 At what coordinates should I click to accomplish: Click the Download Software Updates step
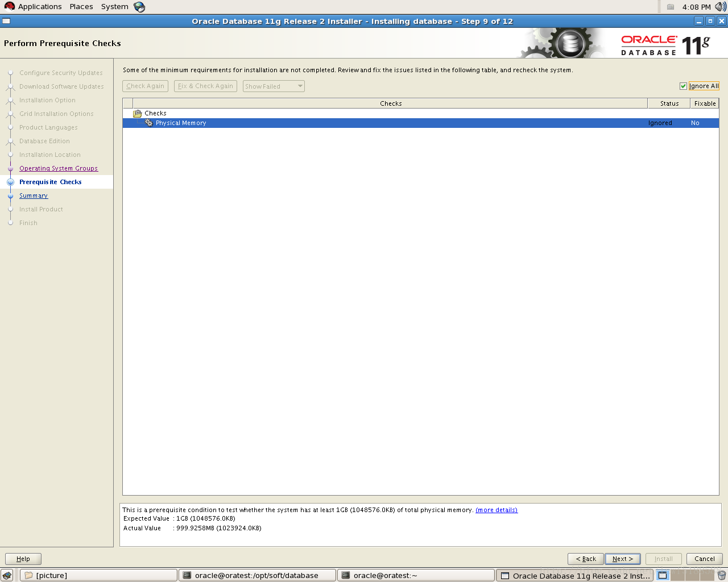[x=61, y=86]
